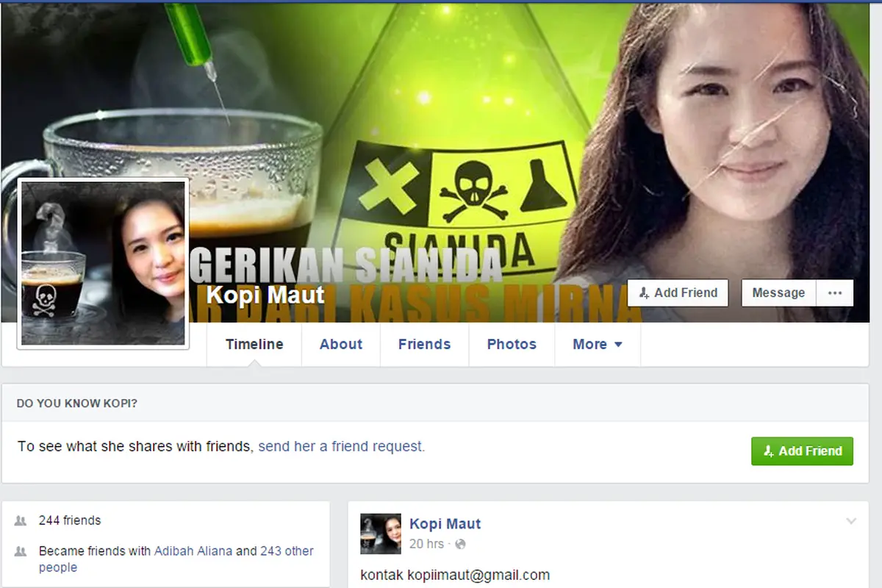Click the 'kontak kopiimaut@gmail.com' post text
This screenshot has height=588, width=882.
(x=455, y=575)
